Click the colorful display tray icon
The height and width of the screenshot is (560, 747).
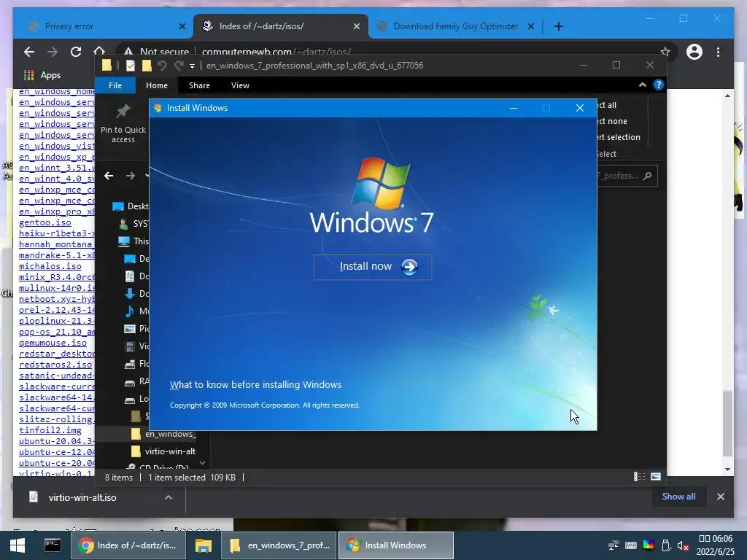pos(649,545)
